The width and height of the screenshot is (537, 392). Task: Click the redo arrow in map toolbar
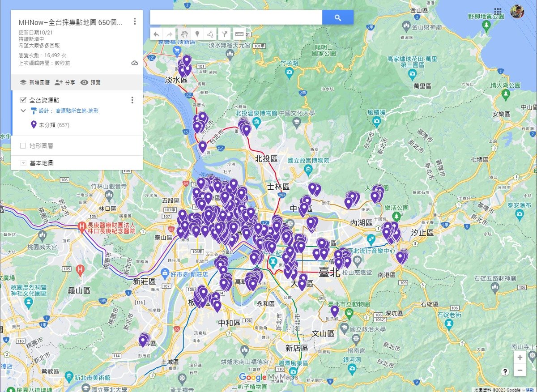click(x=170, y=34)
